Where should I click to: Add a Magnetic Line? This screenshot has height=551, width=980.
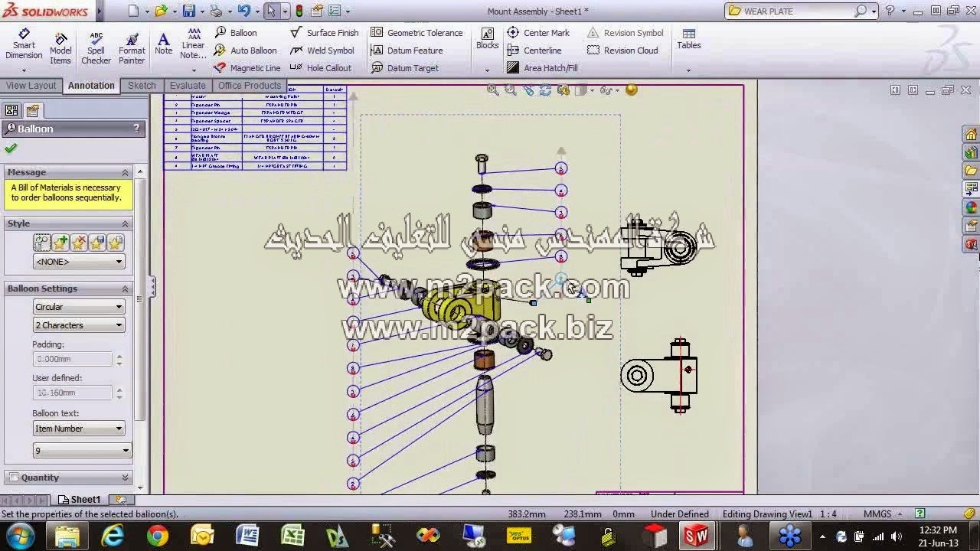point(247,68)
